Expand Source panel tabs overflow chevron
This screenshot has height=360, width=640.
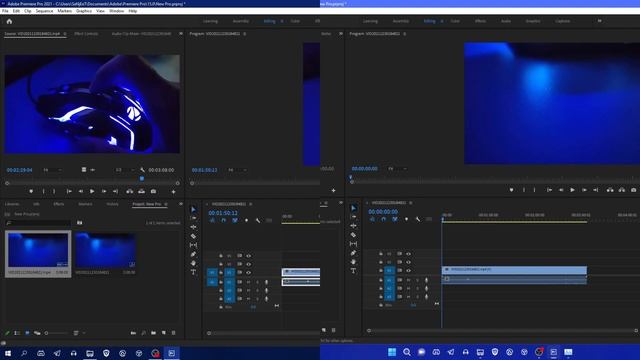tap(181, 33)
